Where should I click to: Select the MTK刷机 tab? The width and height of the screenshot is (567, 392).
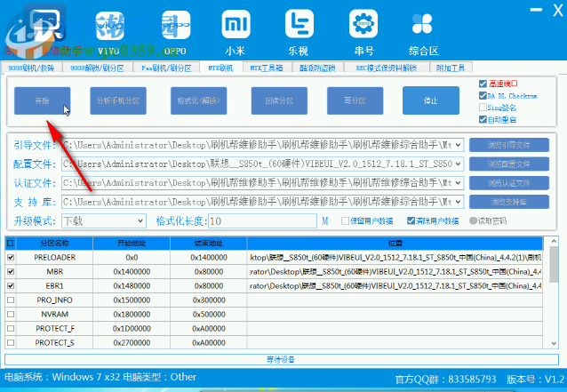tap(221, 68)
